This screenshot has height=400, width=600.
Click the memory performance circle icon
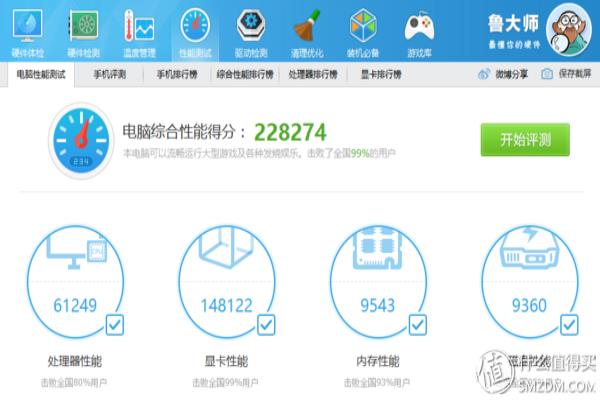(378, 282)
